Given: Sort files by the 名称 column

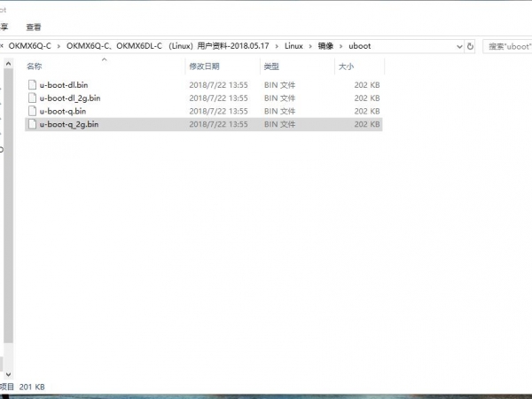Looking at the screenshot, I should click(35, 66).
